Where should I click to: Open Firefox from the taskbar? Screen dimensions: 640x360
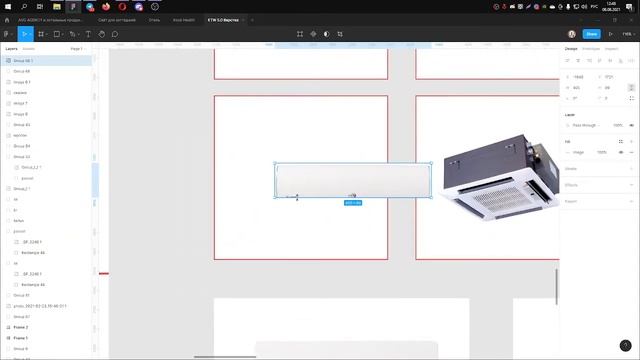coord(106,7)
